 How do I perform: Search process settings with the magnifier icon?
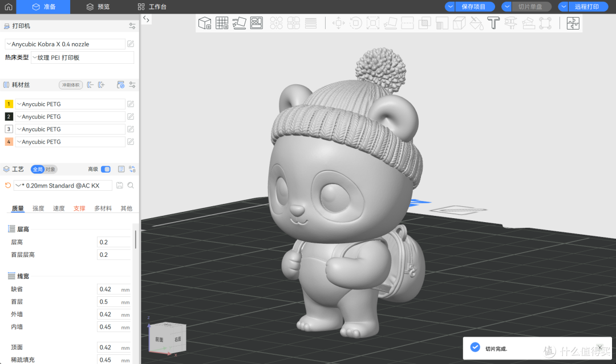click(131, 185)
